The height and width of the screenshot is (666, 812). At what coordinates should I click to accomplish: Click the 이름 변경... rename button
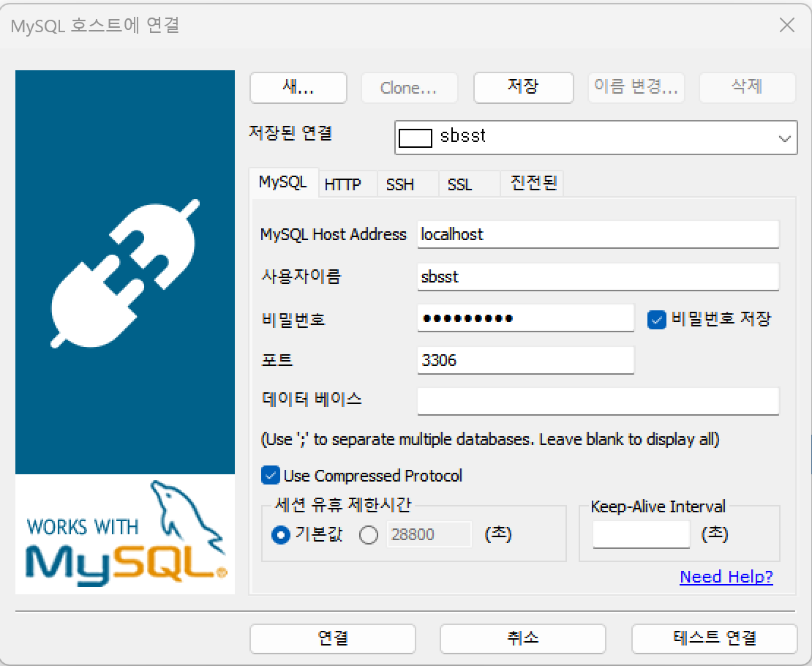click(x=636, y=88)
